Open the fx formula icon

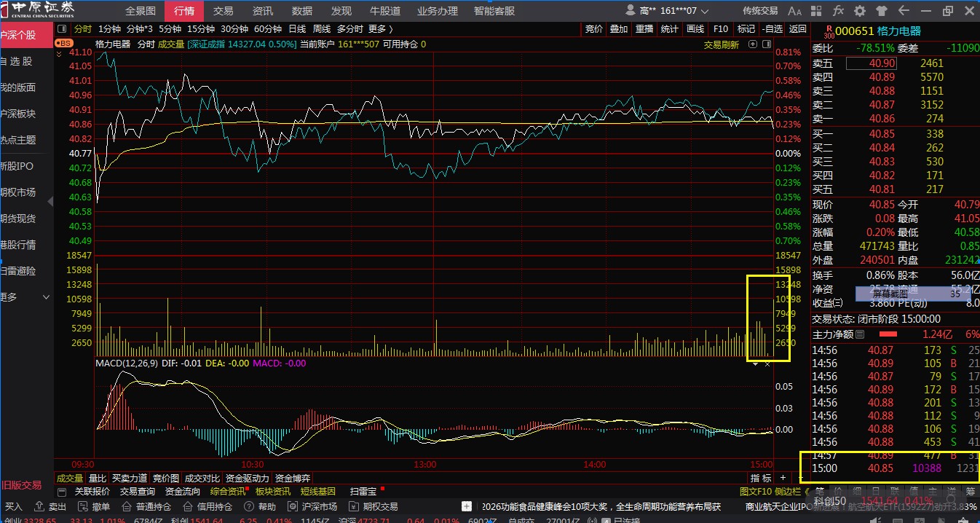coord(839,11)
